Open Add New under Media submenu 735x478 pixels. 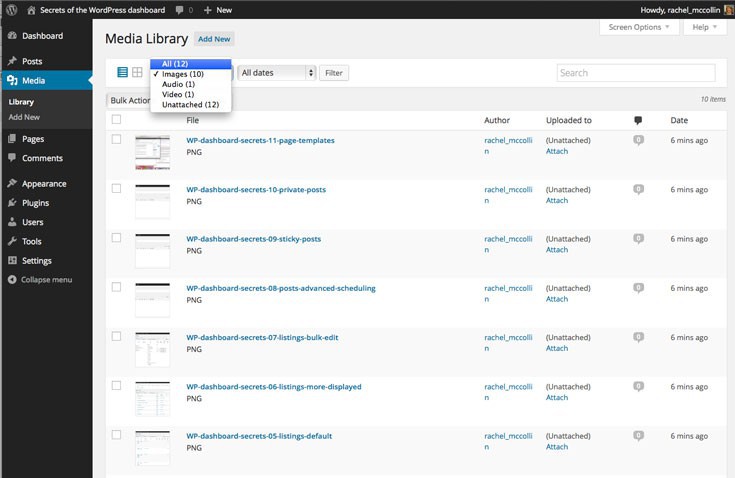[24, 117]
